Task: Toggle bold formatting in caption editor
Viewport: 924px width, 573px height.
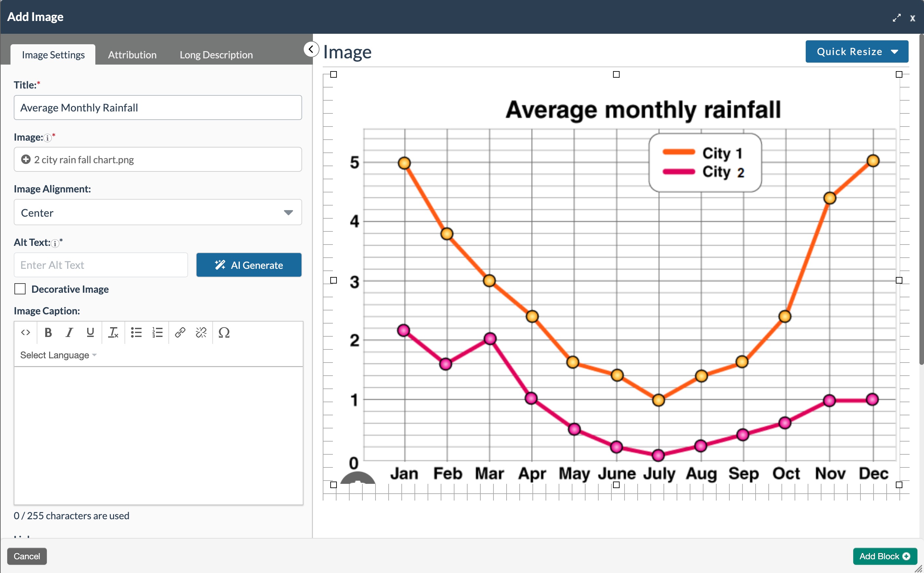Action: click(48, 333)
